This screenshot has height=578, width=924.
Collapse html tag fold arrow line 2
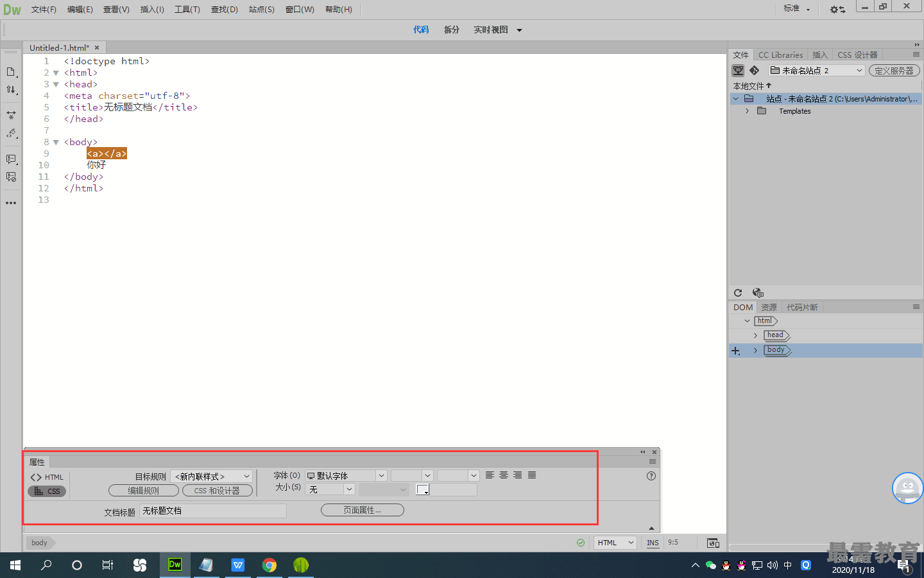[x=56, y=73]
